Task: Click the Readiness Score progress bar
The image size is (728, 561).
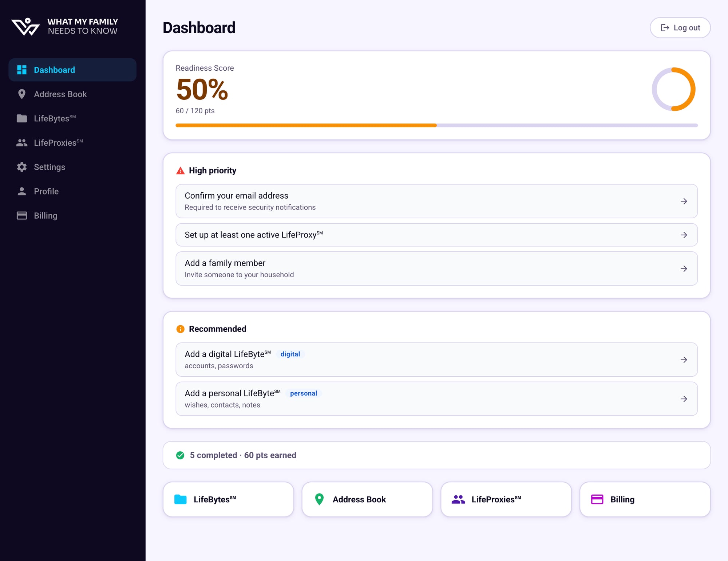Action: click(437, 125)
